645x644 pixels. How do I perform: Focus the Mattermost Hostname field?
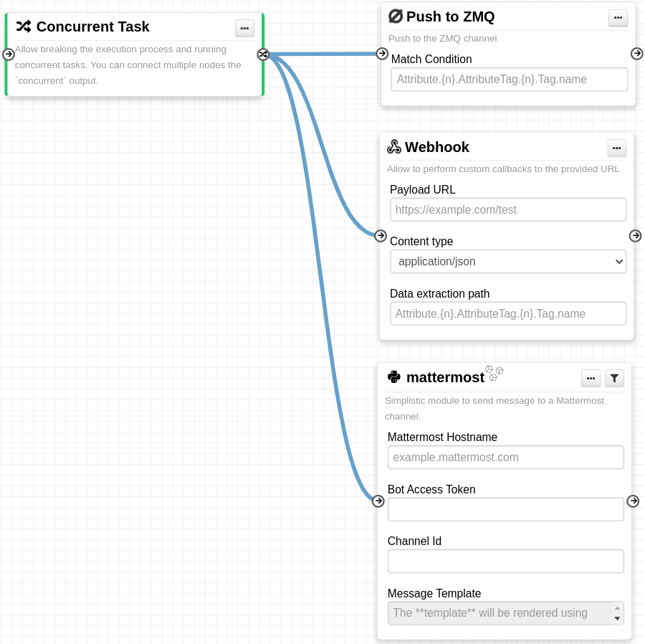click(505, 458)
